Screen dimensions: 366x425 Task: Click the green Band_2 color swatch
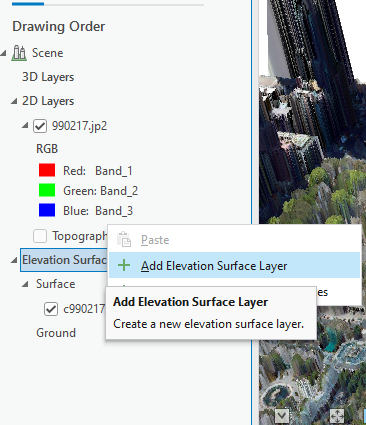pyautogui.click(x=47, y=190)
